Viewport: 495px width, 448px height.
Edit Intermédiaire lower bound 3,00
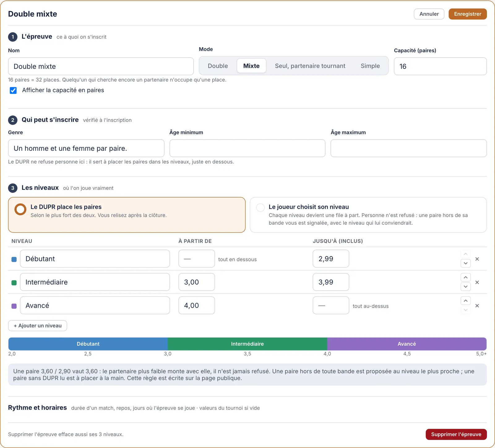tap(196, 282)
